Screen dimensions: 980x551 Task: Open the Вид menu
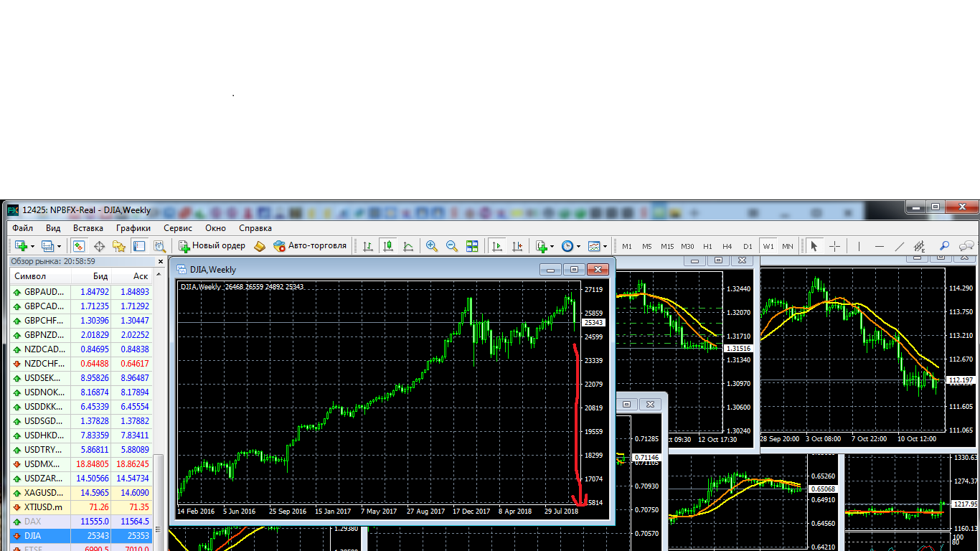pyautogui.click(x=53, y=228)
